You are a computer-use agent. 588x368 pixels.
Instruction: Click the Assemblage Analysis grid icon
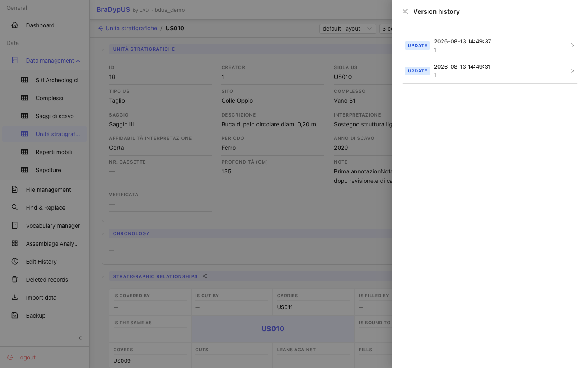tap(15, 244)
